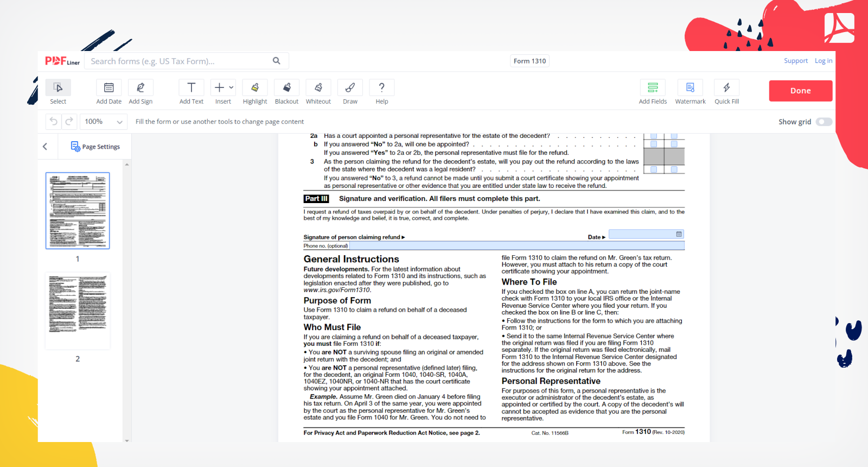
Task: Click the Log in link
Action: coord(823,61)
